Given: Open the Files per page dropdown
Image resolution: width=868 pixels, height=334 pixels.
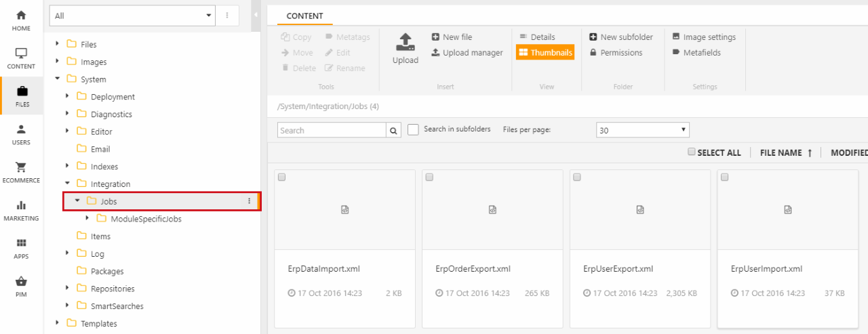Looking at the screenshot, I should coord(642,130).
